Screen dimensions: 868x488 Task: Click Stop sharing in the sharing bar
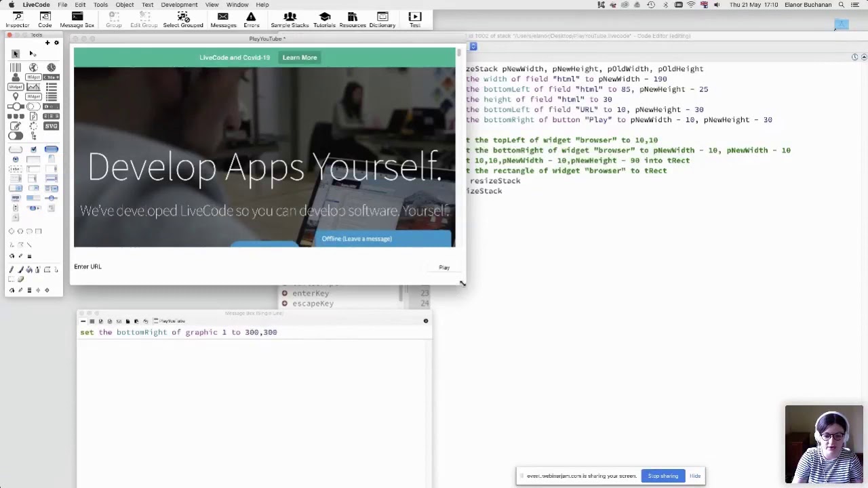click(663, 476)
